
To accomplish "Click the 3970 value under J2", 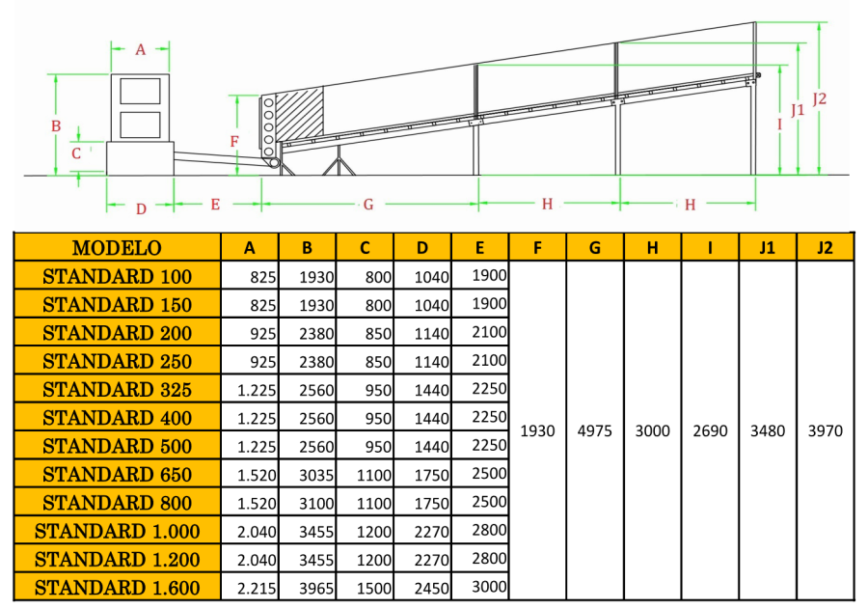I will 825,431.
